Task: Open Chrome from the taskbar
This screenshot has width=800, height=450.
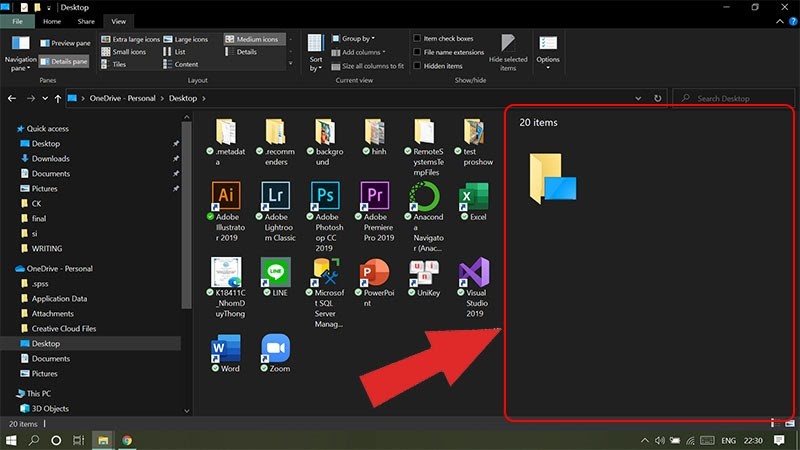Action: click(x=127, y=440)
